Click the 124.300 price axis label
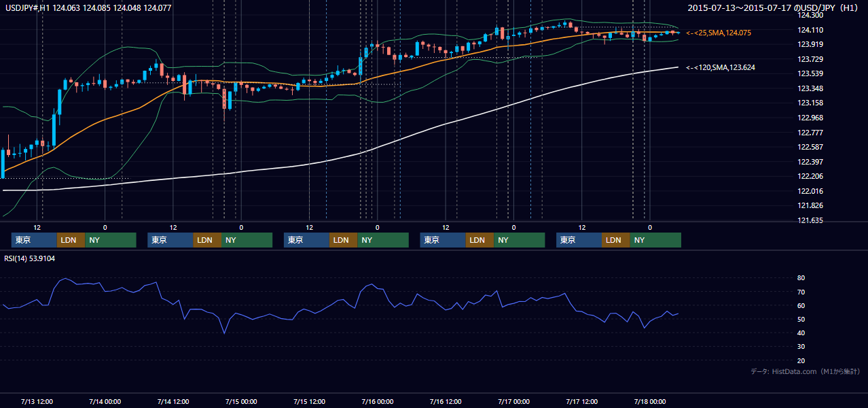This screenshot has width=868, height=408. pos(810,15)
